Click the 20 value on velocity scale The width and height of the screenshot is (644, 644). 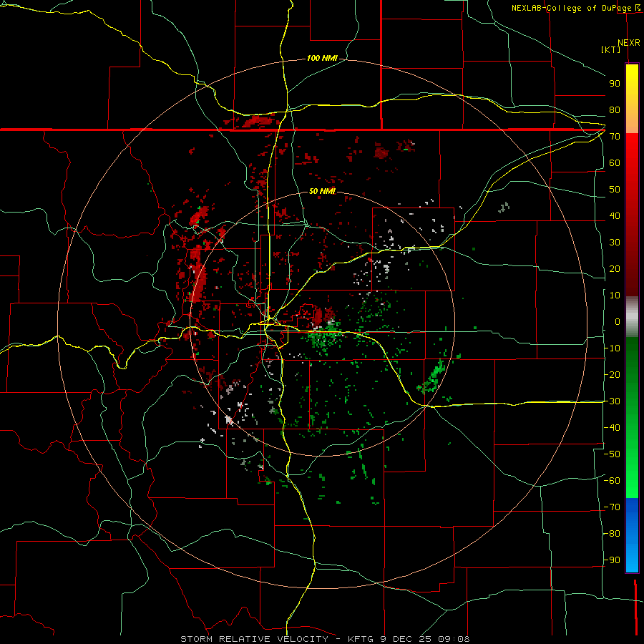615,269
